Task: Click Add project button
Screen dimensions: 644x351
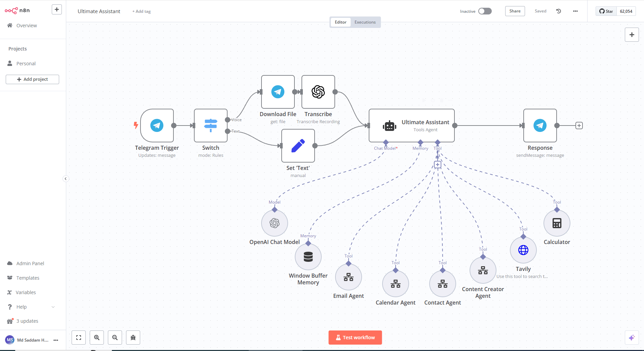Action: [32, 79]
